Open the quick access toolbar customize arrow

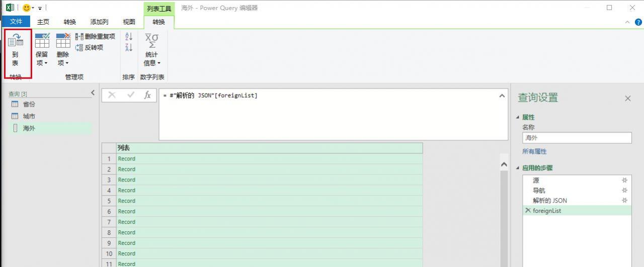pos(40,8)
